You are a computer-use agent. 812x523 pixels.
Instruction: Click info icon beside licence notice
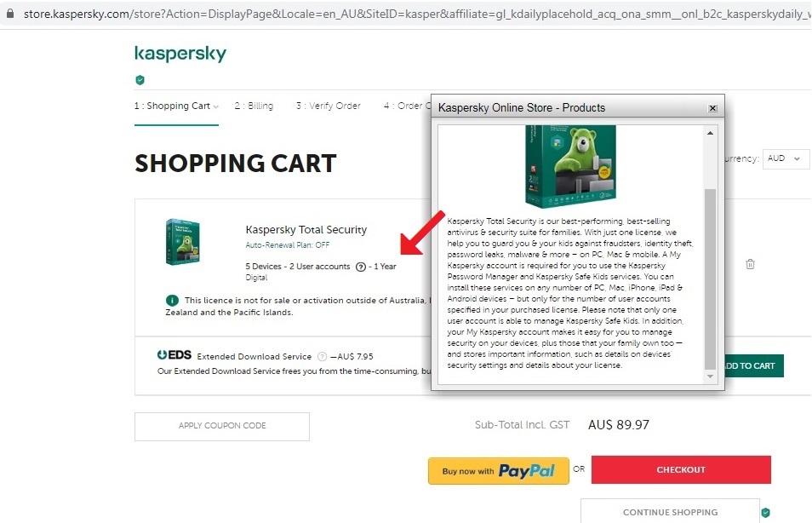[x=172, y=300]
